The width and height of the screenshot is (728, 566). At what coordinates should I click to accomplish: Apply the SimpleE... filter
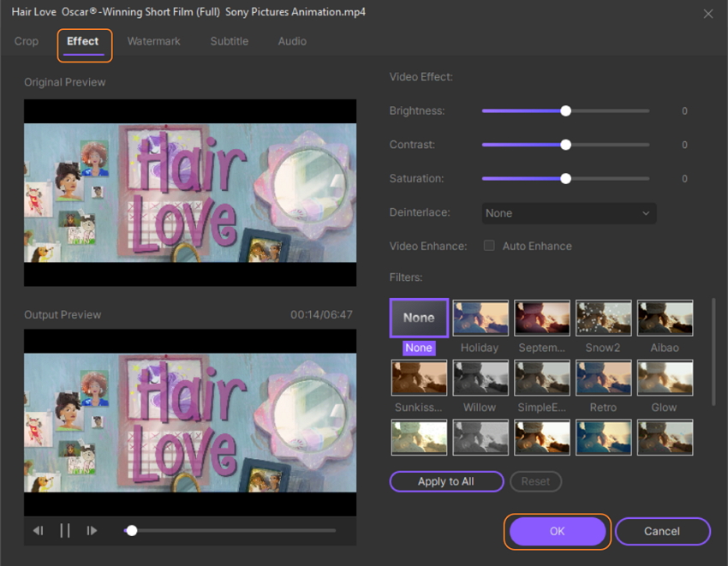pos(542,378)
